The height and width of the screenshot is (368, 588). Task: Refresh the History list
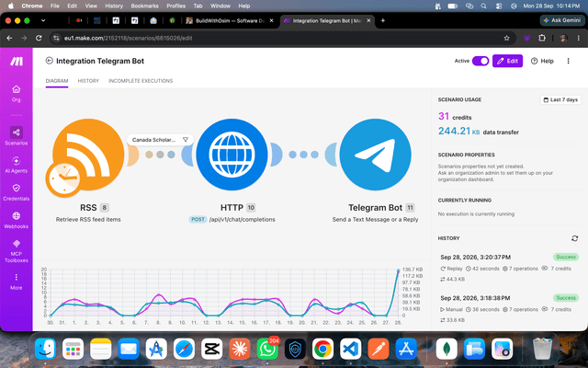pos(574,238)
